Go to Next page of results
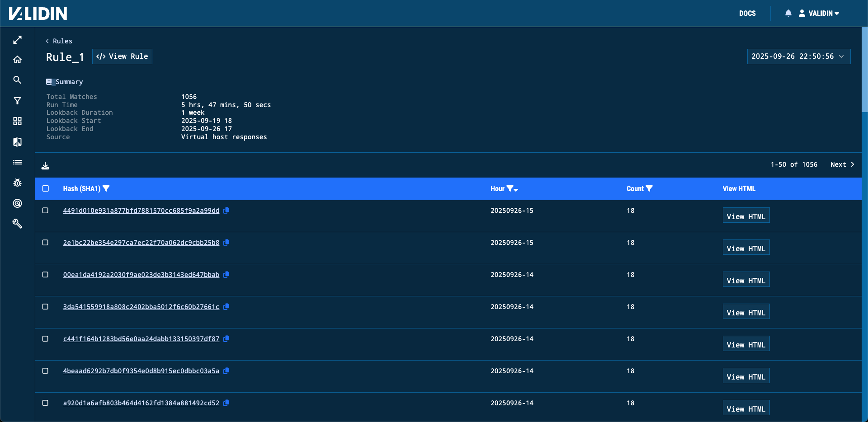This screenshot has width=868, height=422. (842, 164)
